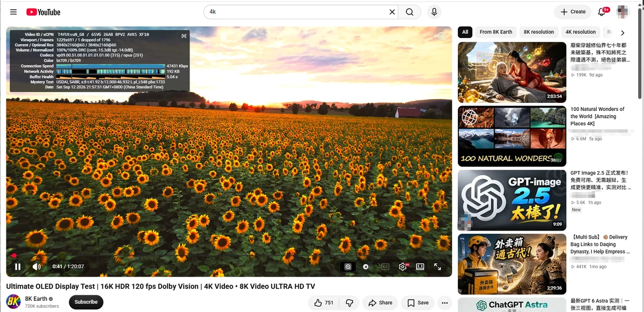Open the 8K Earth channel avatar
The image size is (644, 312).
coord(13,302)
